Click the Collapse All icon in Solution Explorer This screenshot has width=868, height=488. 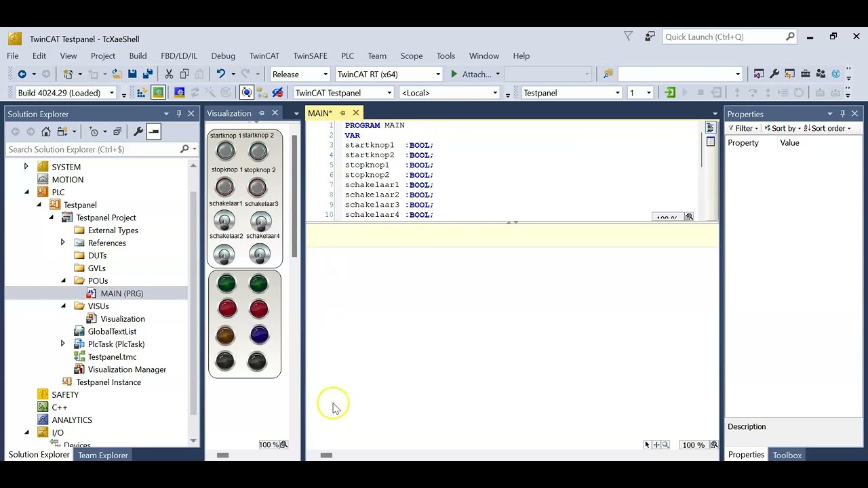[117, 131]
